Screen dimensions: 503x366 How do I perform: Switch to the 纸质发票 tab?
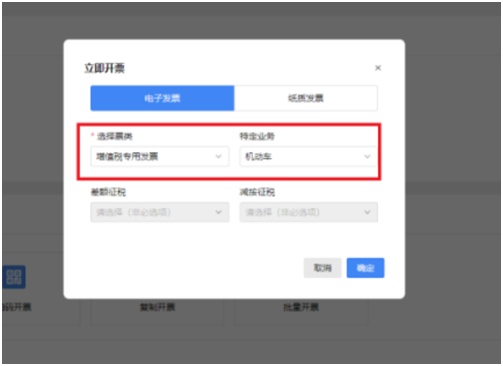[x=306, y=98]
